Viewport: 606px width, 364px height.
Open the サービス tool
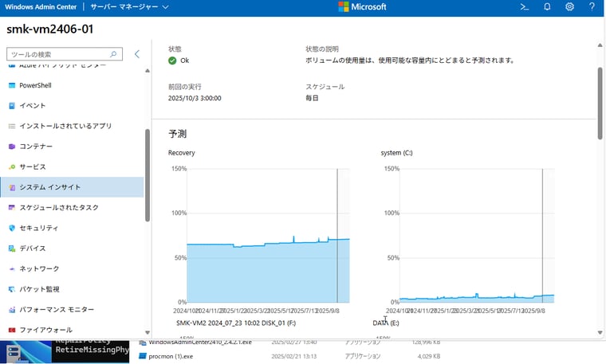72,166
